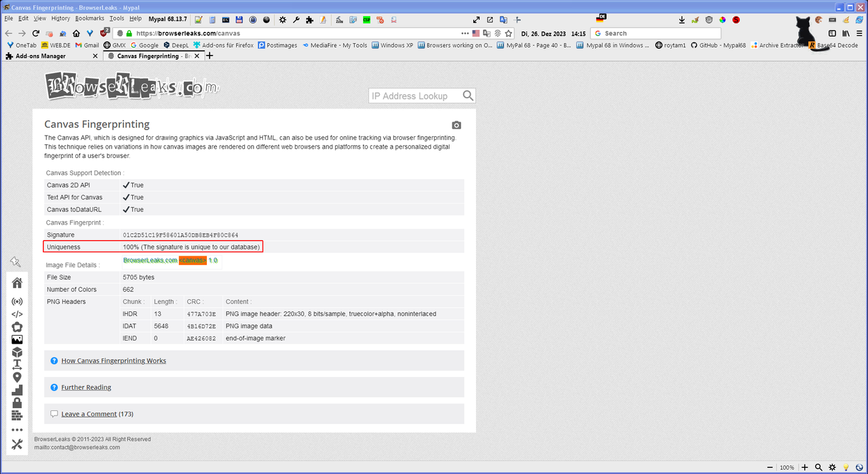Click the Archive Extractor bookmark

click(776, 45)
